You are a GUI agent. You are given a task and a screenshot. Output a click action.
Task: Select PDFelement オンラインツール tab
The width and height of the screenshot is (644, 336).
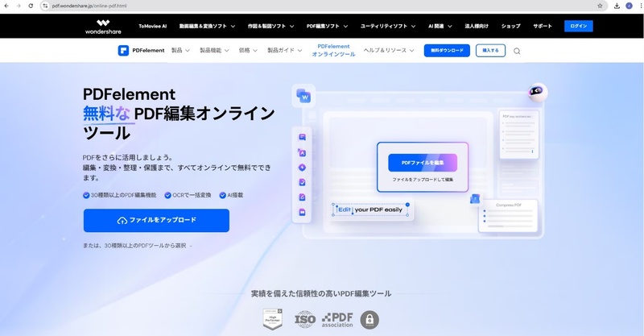(x=333, y=50)
